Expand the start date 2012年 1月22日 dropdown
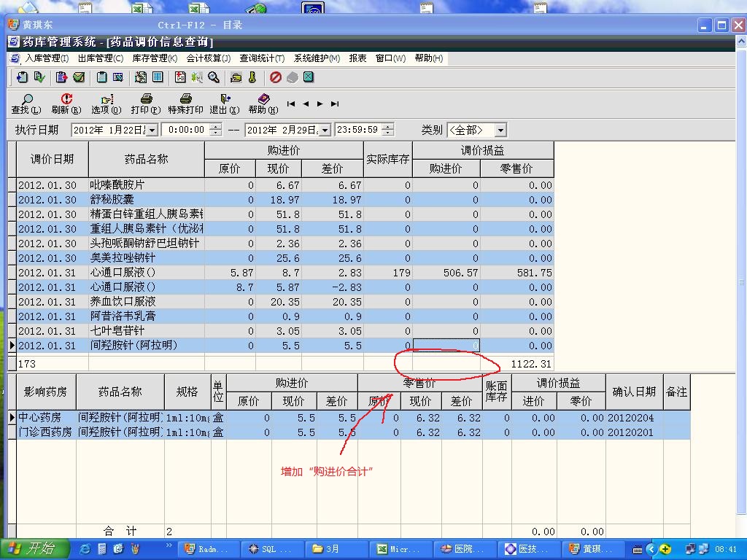 [x=152, y=131]
